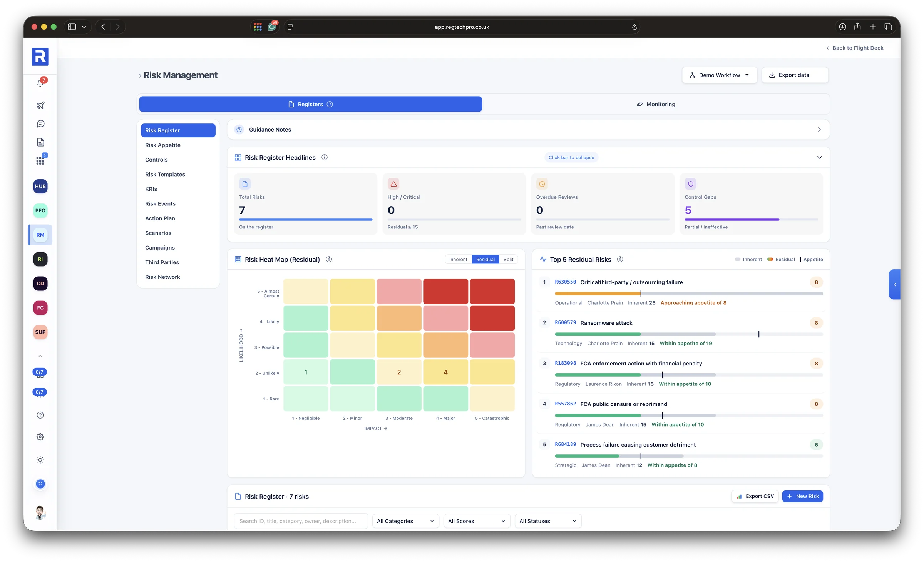The height and width of the screenshot is (562, 924).
Task: Select the Registers tab
Action: click(x=310, y=104)
